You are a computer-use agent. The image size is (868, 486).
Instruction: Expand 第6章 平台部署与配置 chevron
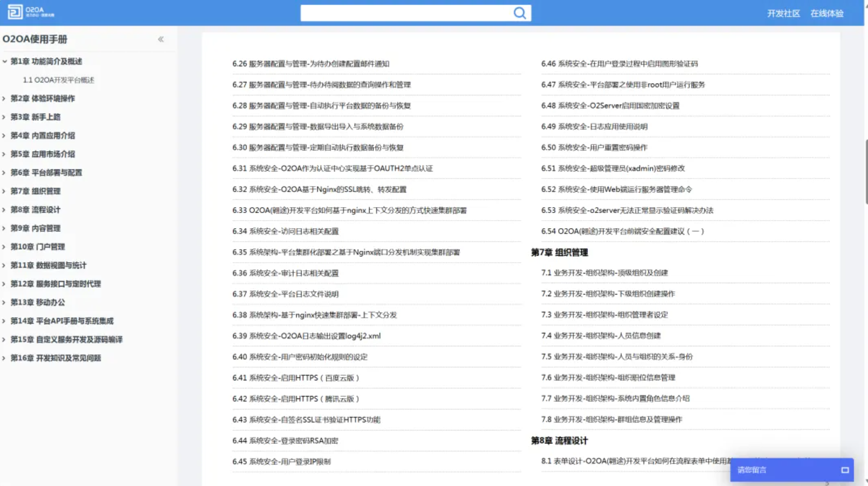coord(4,173)
